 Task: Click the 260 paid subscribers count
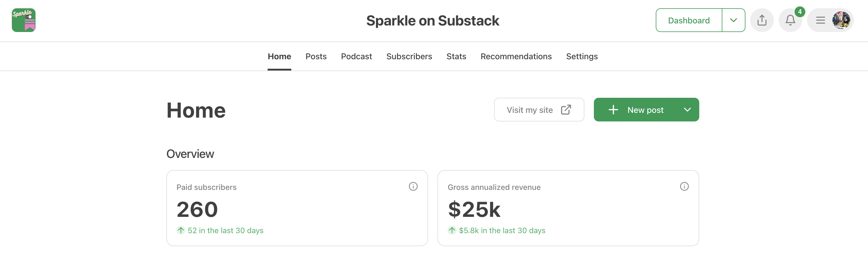[x=197, y=209]
